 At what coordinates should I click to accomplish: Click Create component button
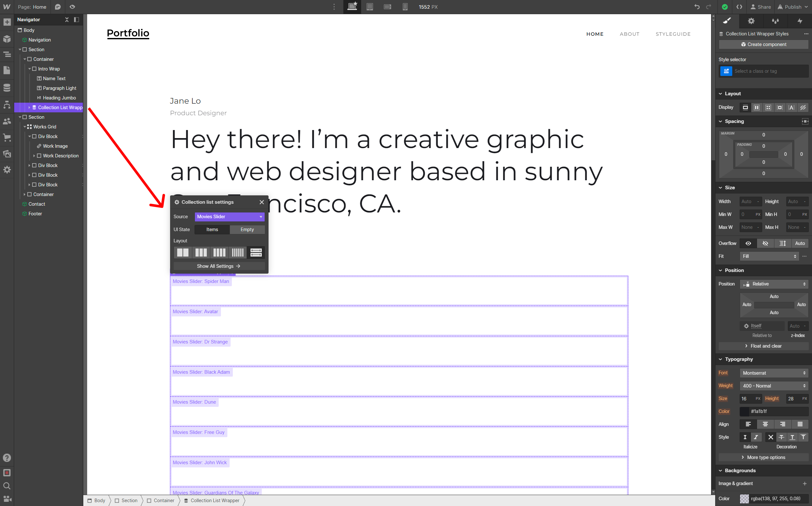click(x=763, y=44)
